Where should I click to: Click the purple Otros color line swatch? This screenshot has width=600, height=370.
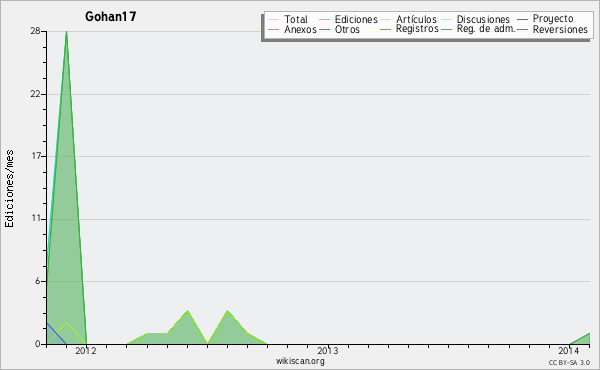324,29
